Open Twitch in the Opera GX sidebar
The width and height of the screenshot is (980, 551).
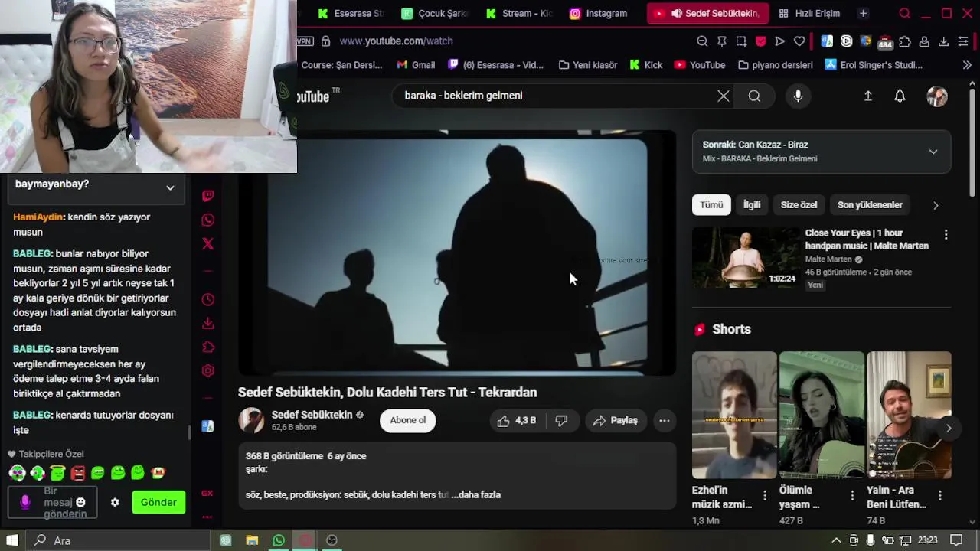pos(207,196)
